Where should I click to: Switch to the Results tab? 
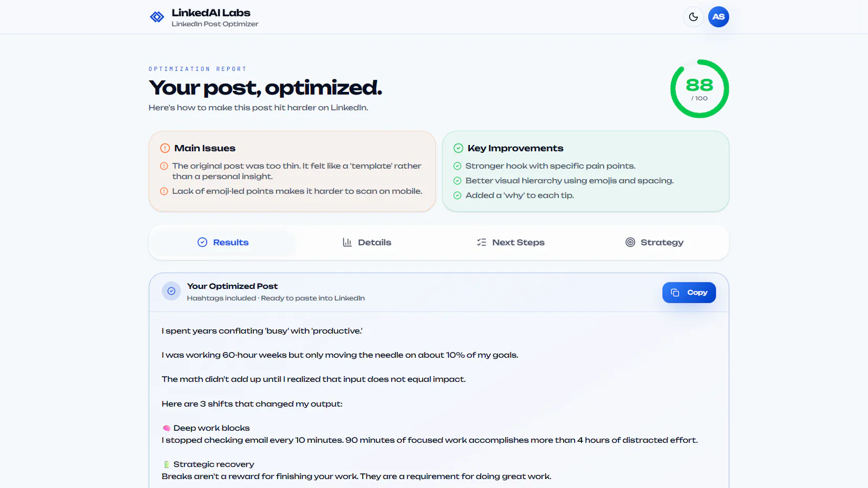tap(223, 242)
